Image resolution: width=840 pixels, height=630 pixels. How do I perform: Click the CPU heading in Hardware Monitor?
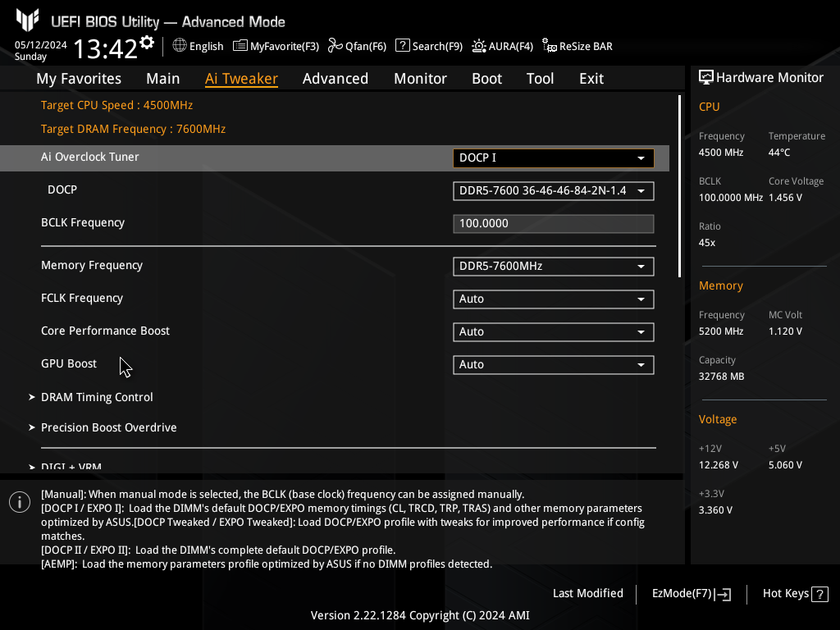710,107
